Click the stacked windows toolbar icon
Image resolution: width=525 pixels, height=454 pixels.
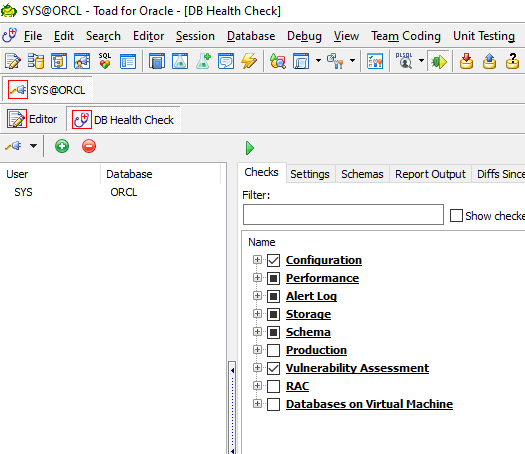(x=301, y=61)
